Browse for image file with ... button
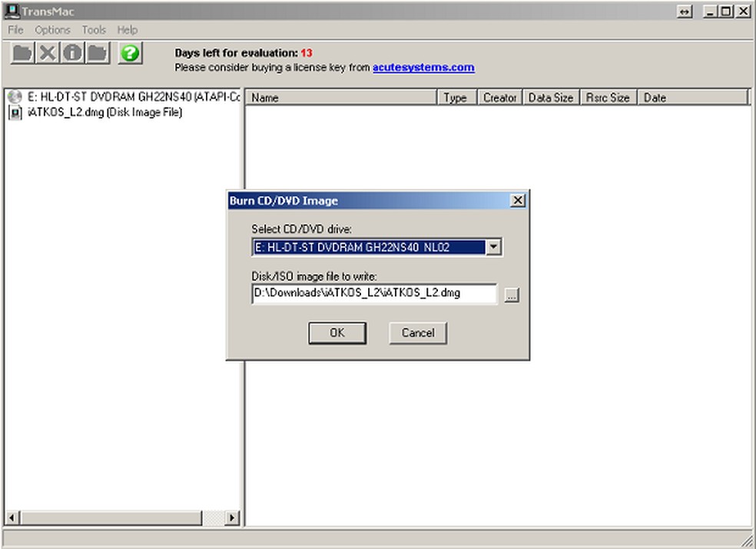 tap(512, 294)
